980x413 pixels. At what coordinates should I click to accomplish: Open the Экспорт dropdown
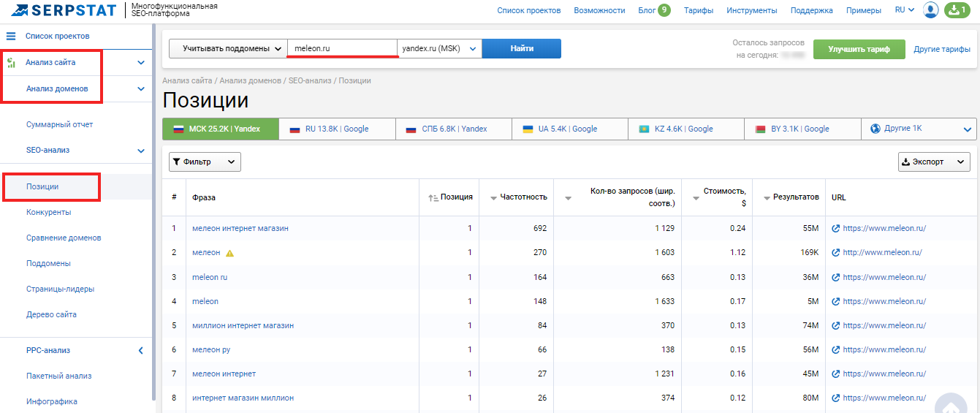[x=933, y=162]
